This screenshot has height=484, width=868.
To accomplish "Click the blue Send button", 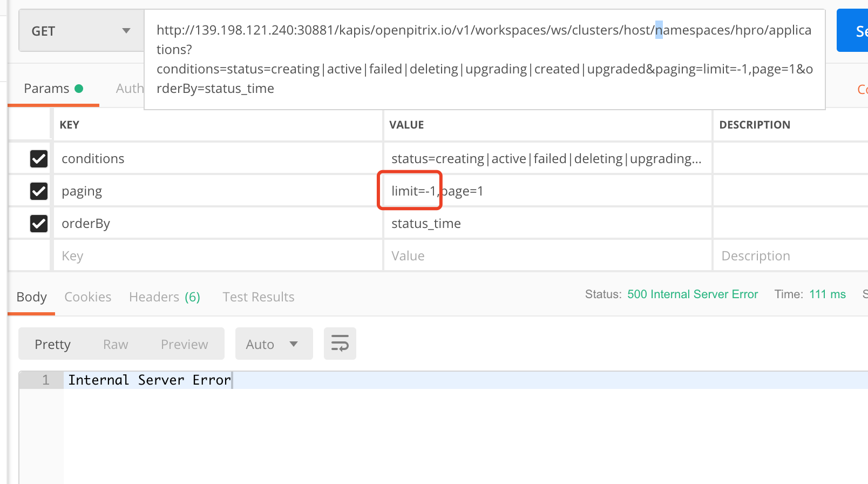I will (x=853, y=31).
